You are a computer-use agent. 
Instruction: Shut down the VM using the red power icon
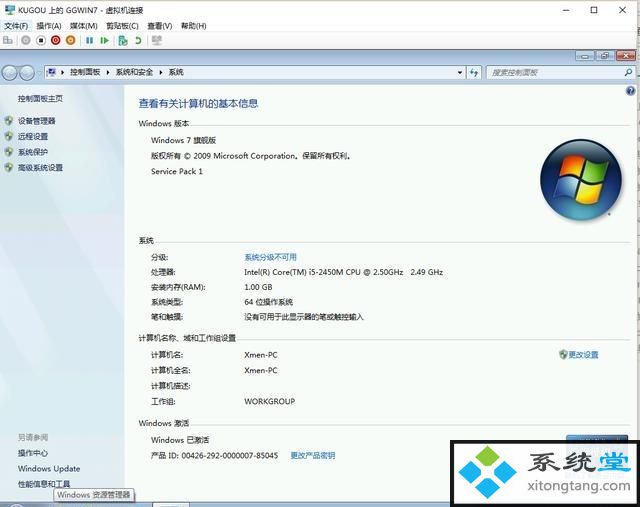[x=56, y=40]
